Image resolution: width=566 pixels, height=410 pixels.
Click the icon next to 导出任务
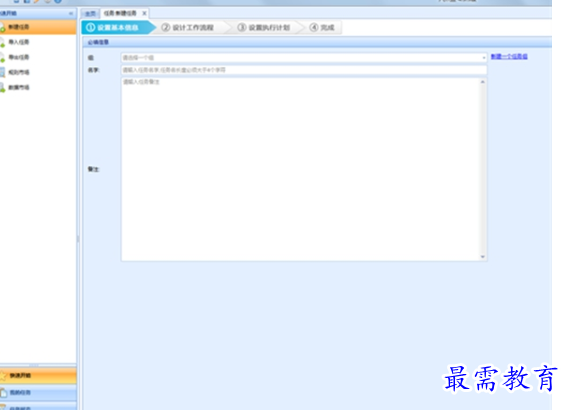pos(3,58)
